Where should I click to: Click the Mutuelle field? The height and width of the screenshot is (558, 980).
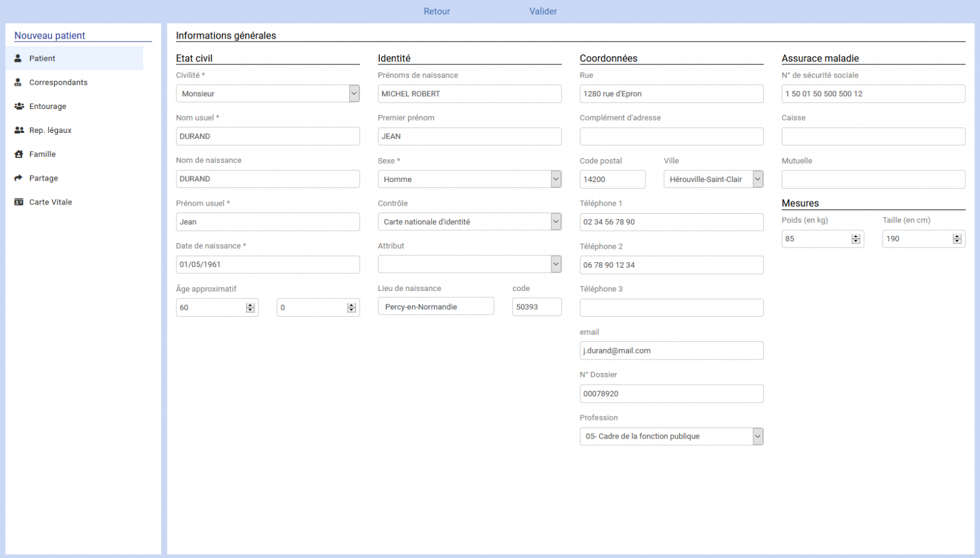coord(873,179)
